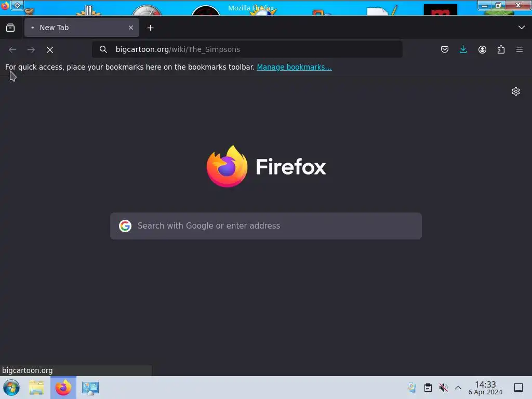
Task: Click the search magnifier in address bar
Action: point(103,49)
